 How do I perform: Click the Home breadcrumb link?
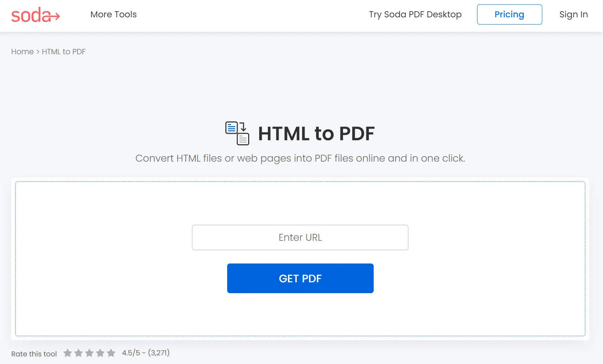click(x=22, y=52)
